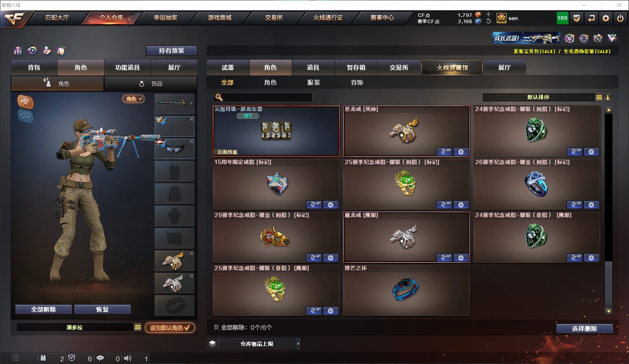Viewport: 629px width, 364px height.
Task: Click the CrossFire CF logo icon
Action: (x=14, y=18)
